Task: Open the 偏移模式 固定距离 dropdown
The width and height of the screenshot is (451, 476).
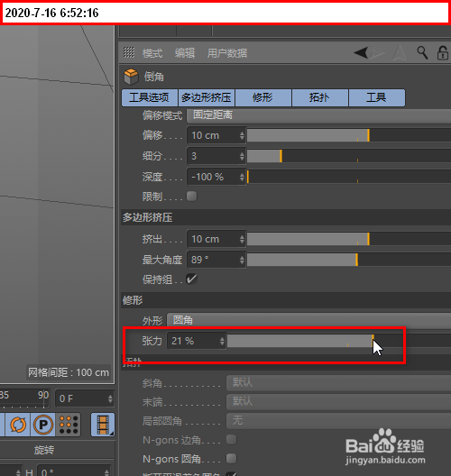Action: pyautogui.click(x=319, y=115)
